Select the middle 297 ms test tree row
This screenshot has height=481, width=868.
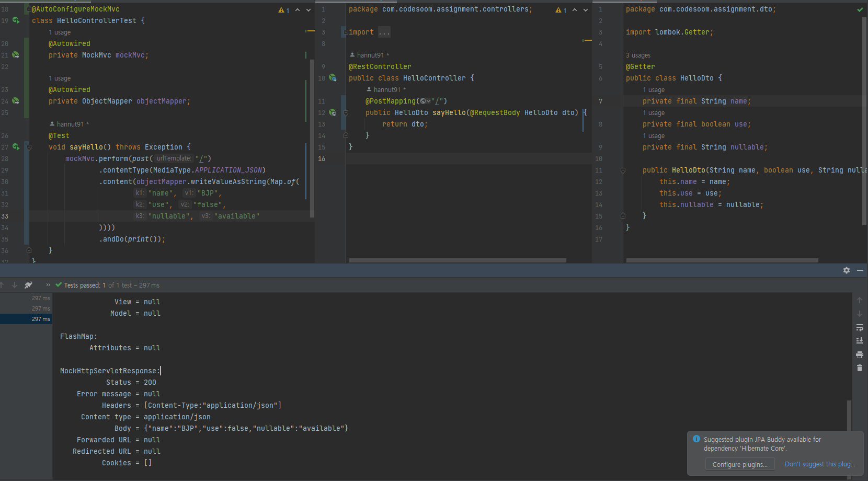[26, 308]
